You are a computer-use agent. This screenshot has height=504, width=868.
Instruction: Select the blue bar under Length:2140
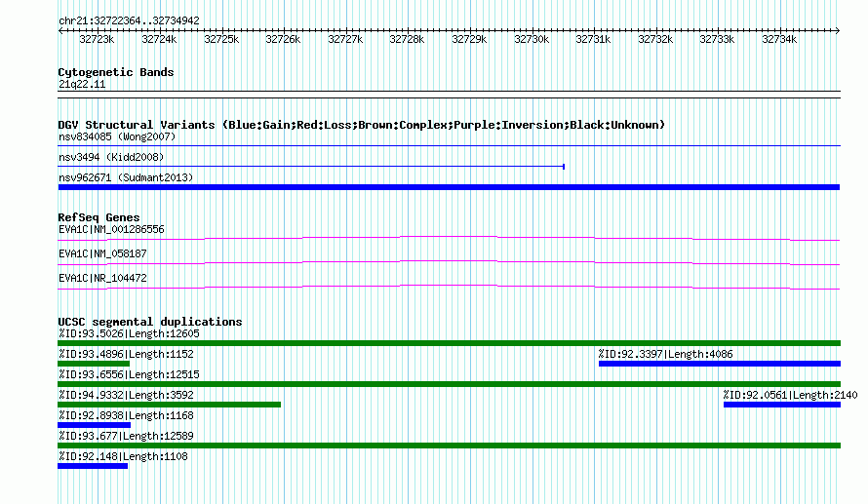coord(782,405)
